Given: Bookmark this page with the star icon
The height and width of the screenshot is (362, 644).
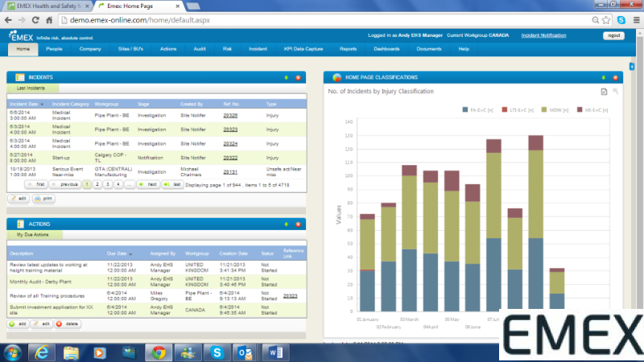Looking at the screenshot, I should (x=605, y=20).
